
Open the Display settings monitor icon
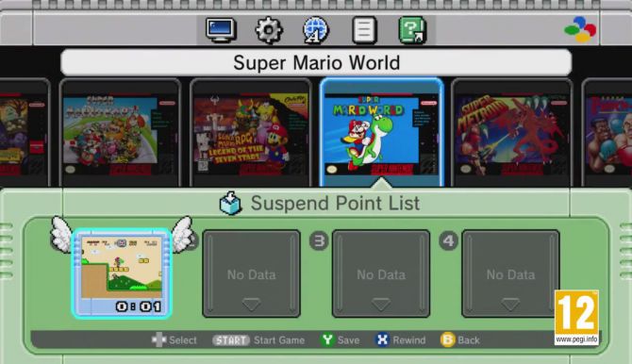[221, 30]
